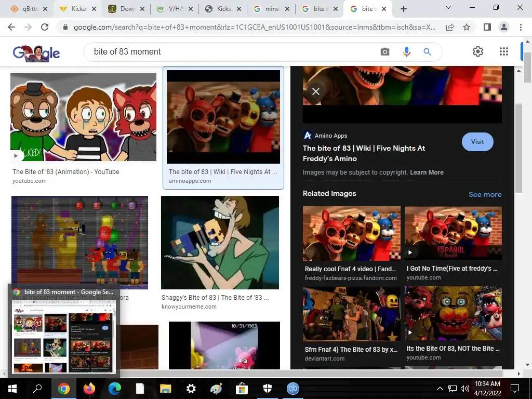Click the knowyourmeme.com source text
The image size is (532, 399).
(x=189, y=307)
